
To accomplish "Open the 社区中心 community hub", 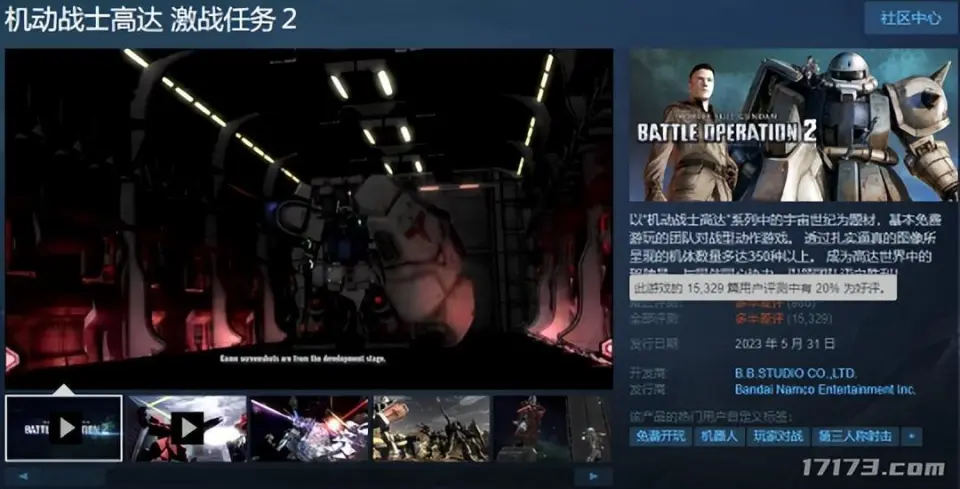I will pos(909,18).
